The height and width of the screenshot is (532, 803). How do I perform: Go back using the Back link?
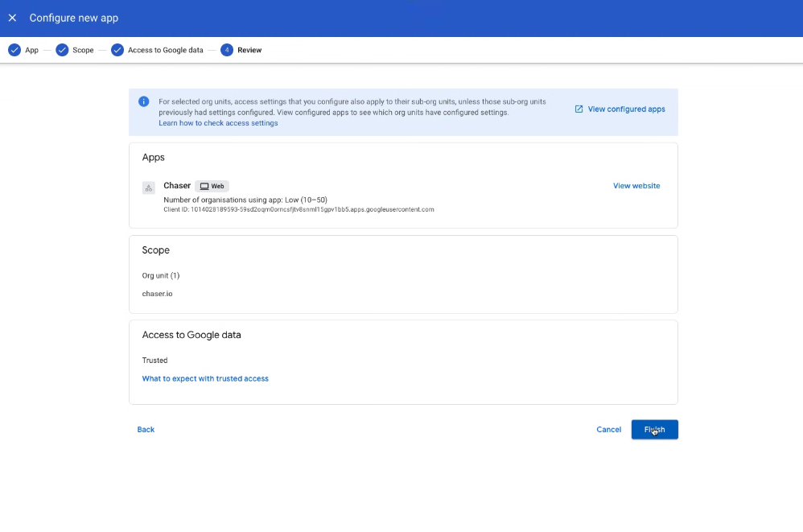point(146,429)
